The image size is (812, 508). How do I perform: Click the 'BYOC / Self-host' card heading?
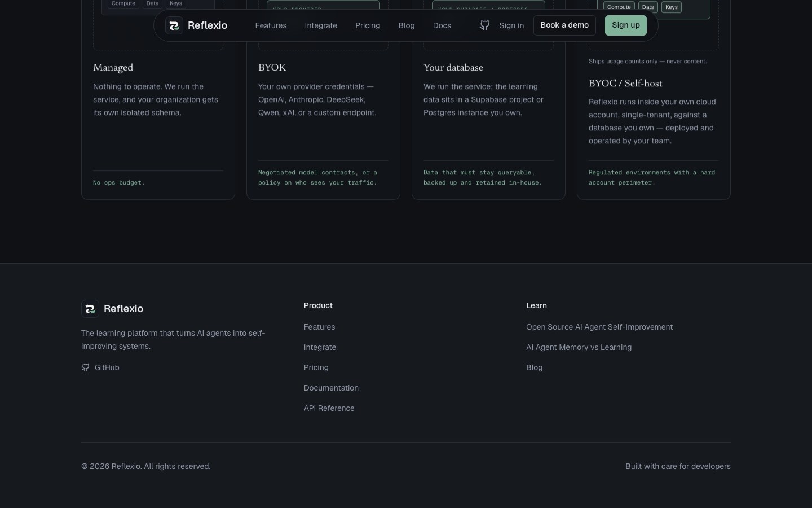click(x=625, y=83)
